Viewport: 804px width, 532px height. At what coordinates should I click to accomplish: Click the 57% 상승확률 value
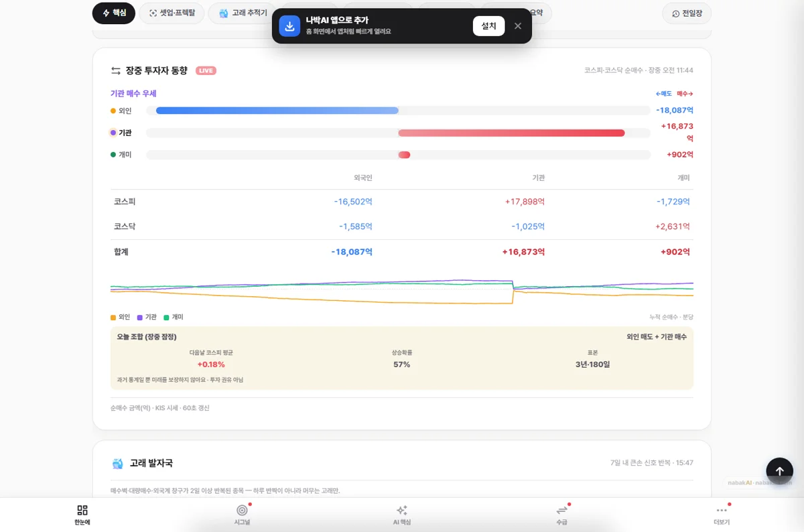pyautogui.click(x=402, y=364)
